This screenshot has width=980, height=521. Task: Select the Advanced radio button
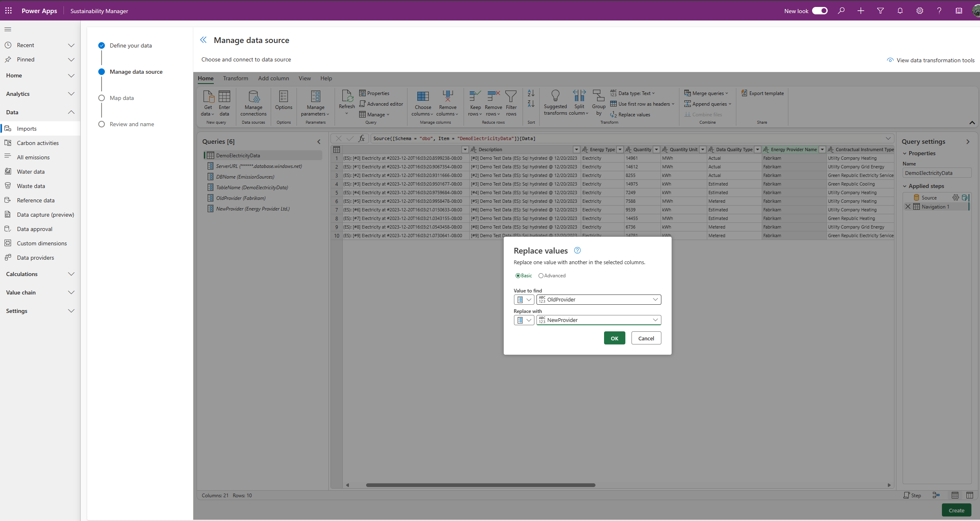541,276
